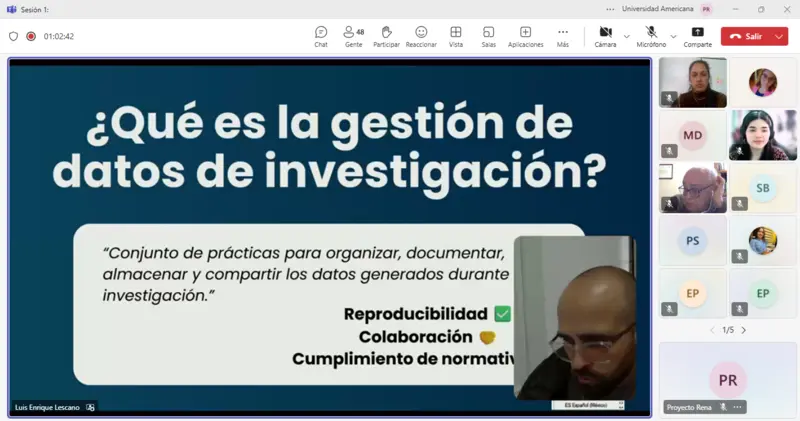
Task: Open Proyecto Rena tile more options
Action: pyautogui.click(x=738, y=407)
